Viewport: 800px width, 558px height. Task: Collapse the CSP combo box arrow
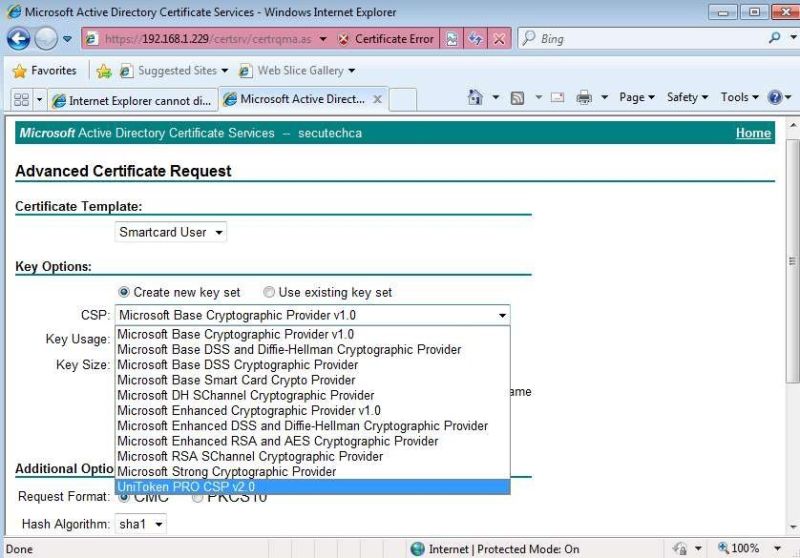pyautogui.click(x=503, y=315)
